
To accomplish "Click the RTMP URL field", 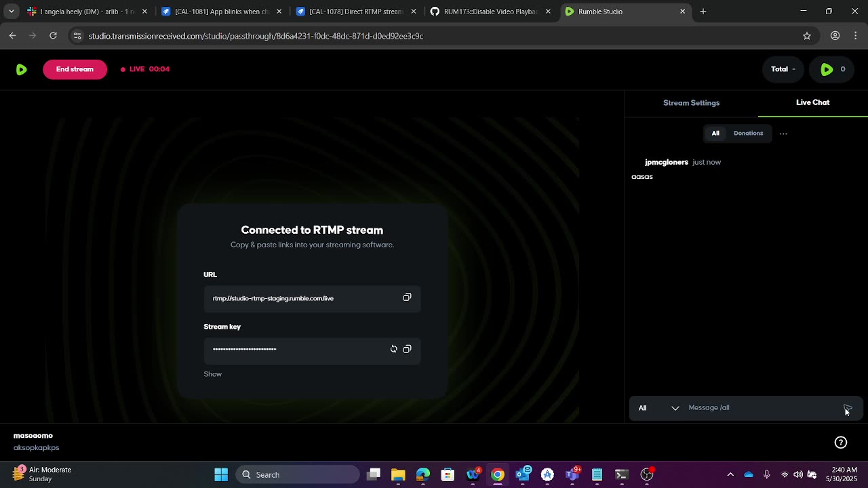I will tap(312, 298).
